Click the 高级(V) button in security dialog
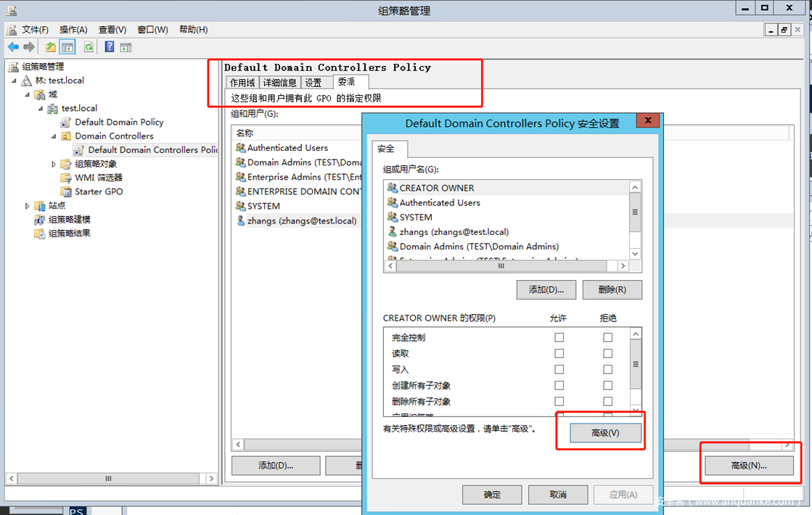This screenshot has width=812, height=515. click(x=605, y=433)
